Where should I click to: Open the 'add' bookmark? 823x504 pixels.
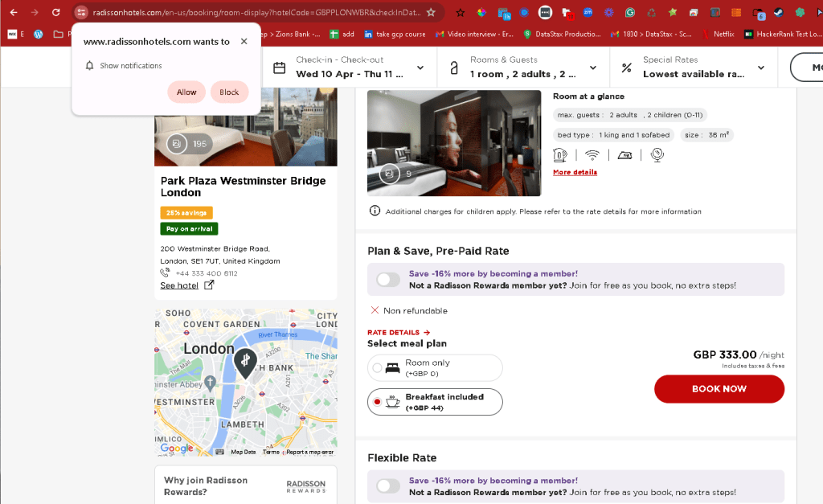(x=342, y=34)
